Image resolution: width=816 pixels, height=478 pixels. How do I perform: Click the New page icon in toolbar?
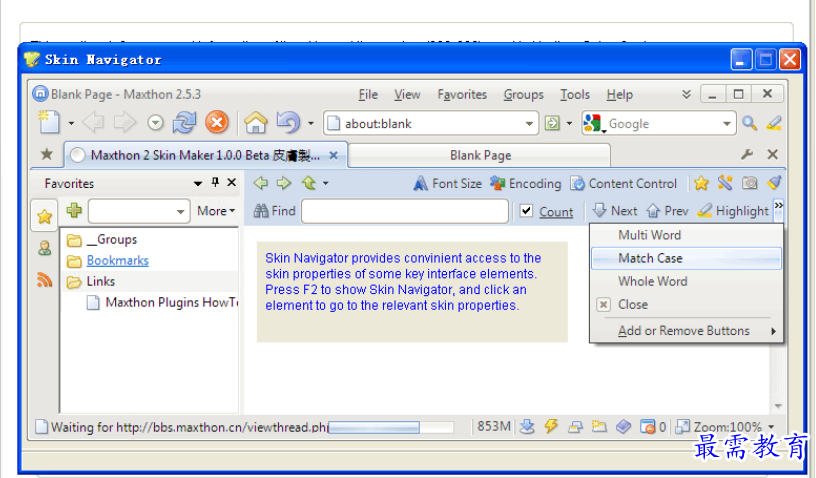point(49,123)
